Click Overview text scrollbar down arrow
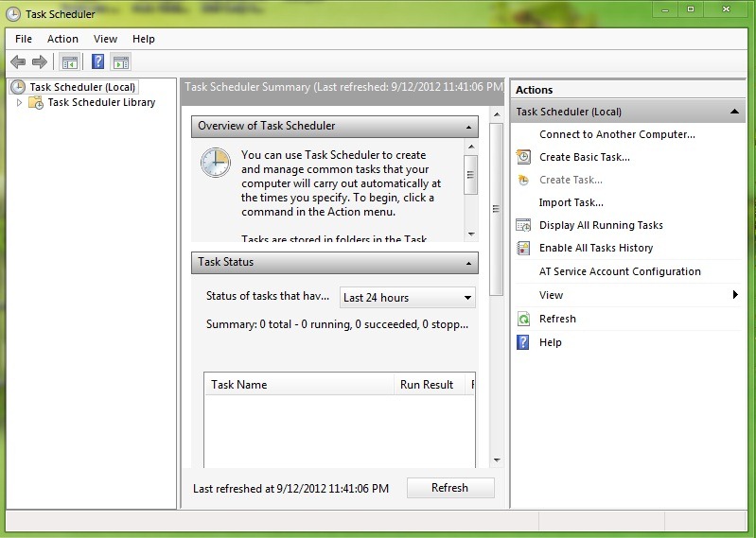 pyautogui.click(x=471, y=234)
